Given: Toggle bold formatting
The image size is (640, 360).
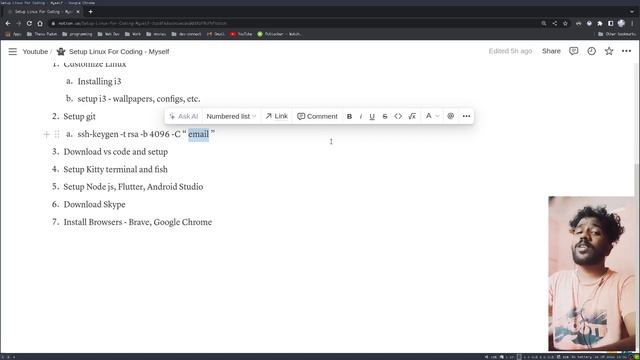Looking at the screenshot, I should (349, 116).
